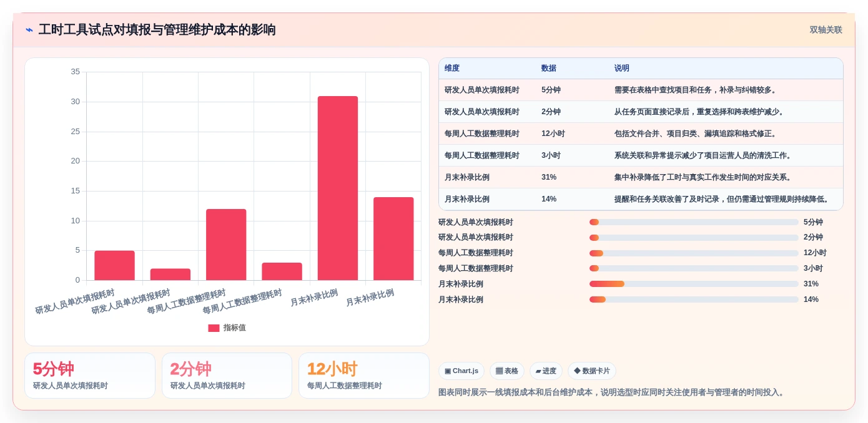Click the progress bar labeled 31%
Screen dimensions: 868x423
694,284
